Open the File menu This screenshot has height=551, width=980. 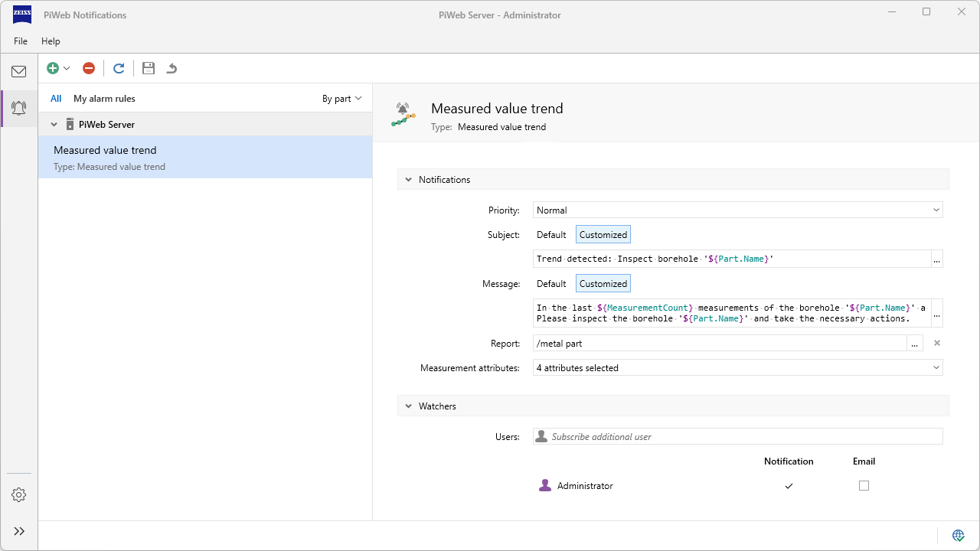pyautogui.click(x=21, y=41)
